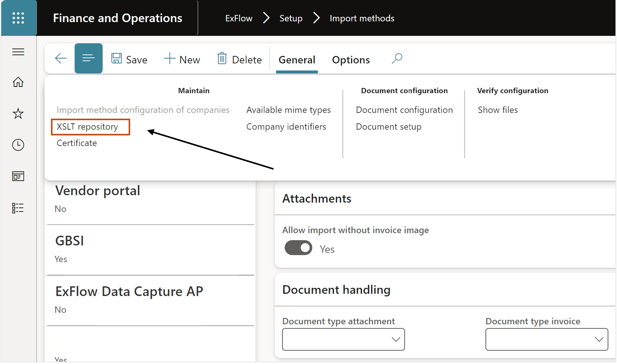
Task: Open the action pane search magnifier
Action: click(x=397, y=58)
